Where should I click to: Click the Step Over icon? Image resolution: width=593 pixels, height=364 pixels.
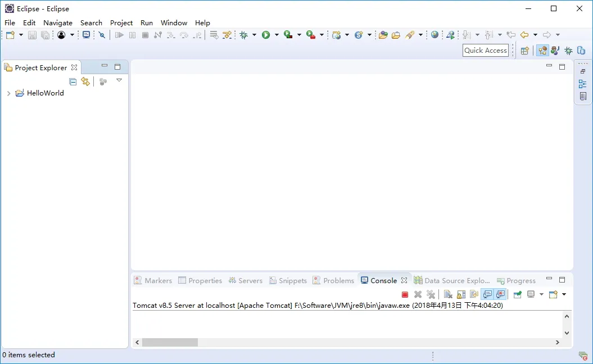point(184,35)
